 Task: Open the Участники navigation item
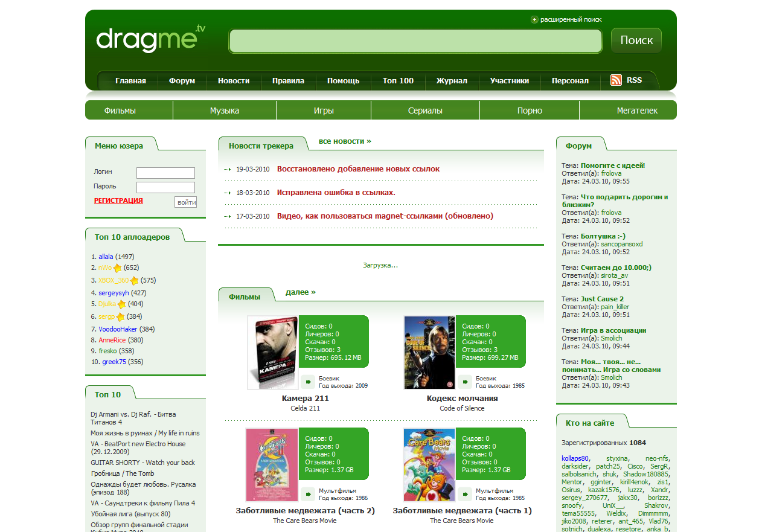point(510,80)
